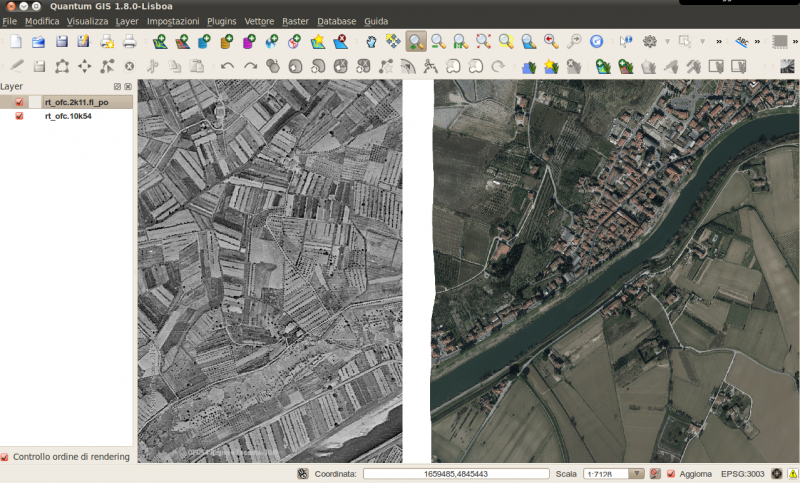Expand overflow chevron before ABC icon
800x483 pixels.
(x=719, y=42)
